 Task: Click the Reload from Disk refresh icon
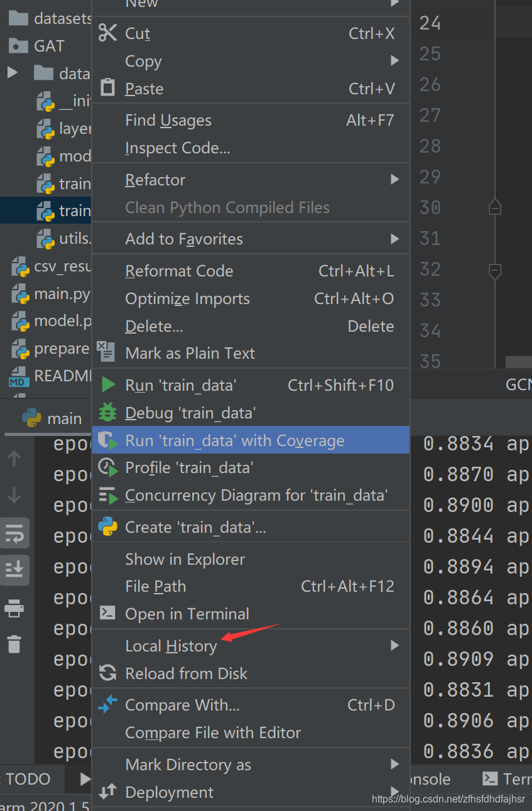tap(108, 673)
